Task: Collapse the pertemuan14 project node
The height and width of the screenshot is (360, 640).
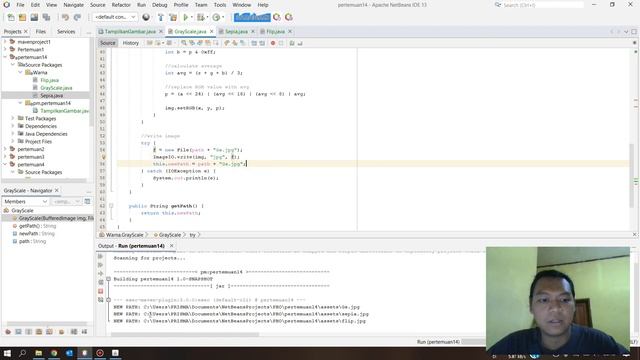Action: [x=5, y=57]
